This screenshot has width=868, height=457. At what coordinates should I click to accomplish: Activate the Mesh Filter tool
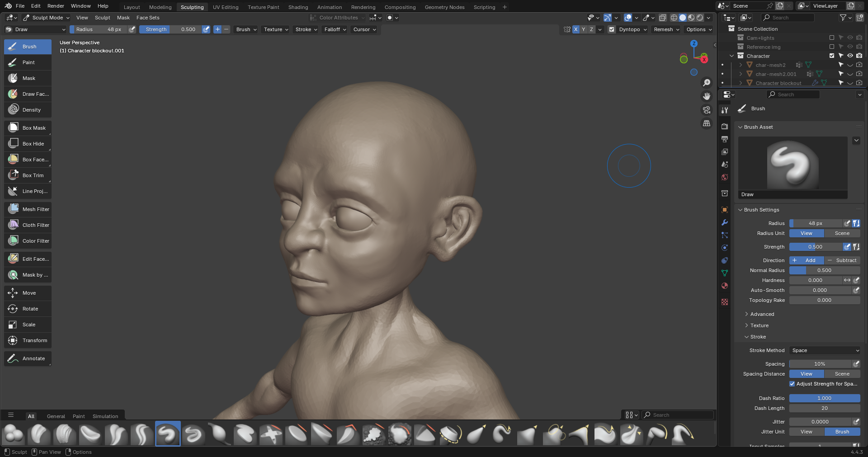pyautogui.click(x=28, y=209)
